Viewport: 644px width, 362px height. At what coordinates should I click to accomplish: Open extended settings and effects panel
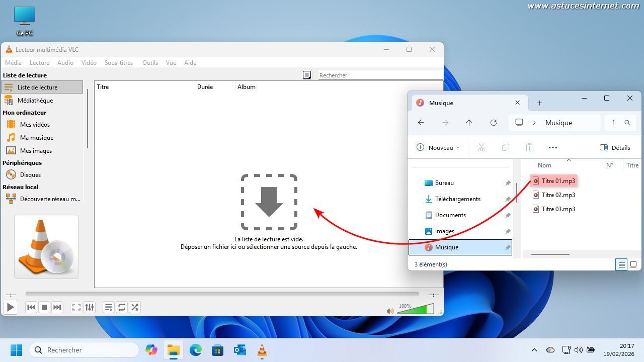[90, 307]
